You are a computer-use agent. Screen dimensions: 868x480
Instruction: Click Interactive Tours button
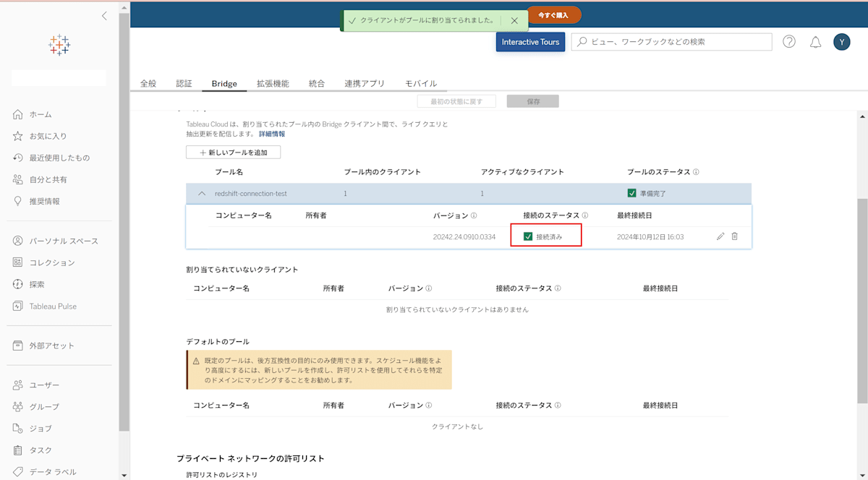[x=531, y=42]
